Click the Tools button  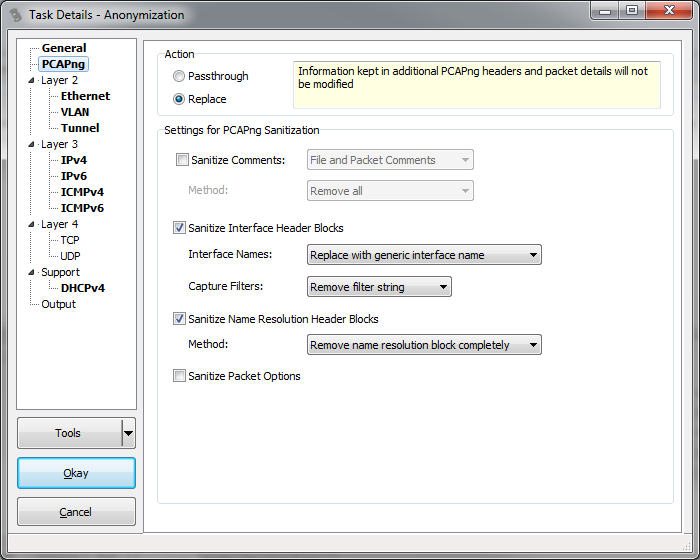68,433
